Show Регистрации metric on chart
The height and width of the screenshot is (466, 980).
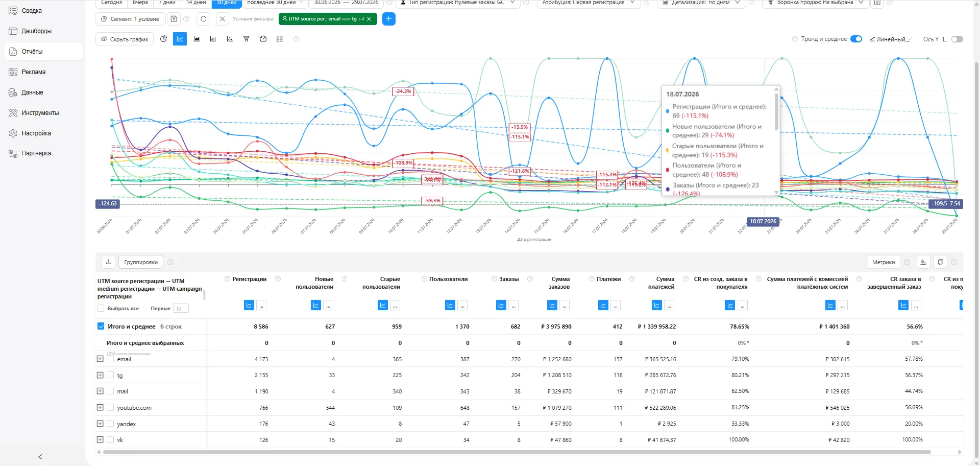[249, 306]
